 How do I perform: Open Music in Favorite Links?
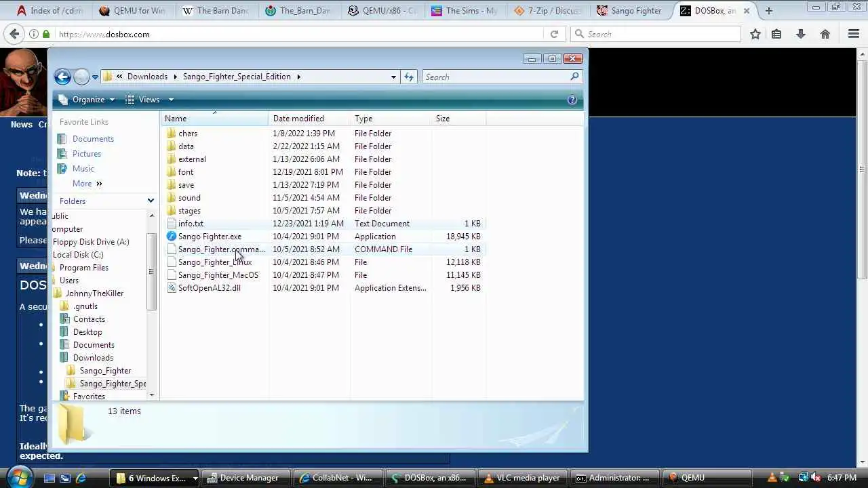click(83, 169)
